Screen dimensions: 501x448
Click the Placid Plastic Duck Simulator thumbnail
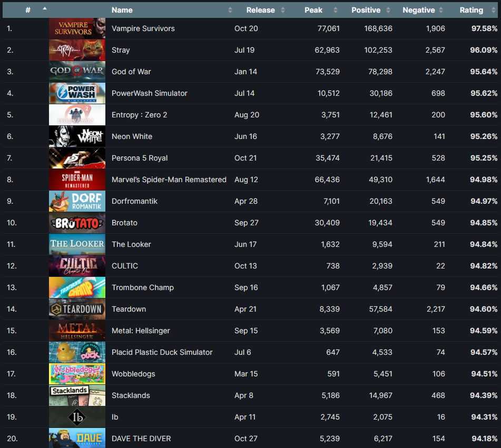pyautogui.click(x=77, y=352)
